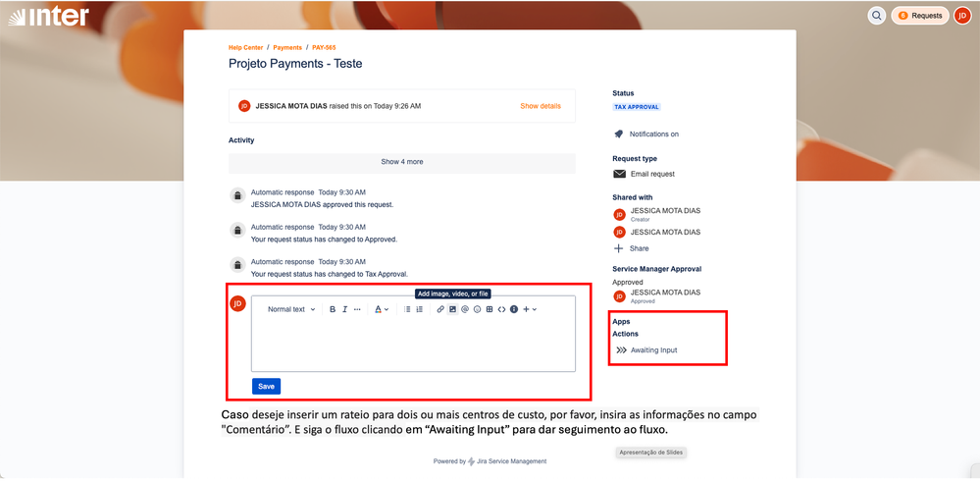The width and height of the screenshot is (980, 481).
Task: Add image, video, or file
Action: 452,309
